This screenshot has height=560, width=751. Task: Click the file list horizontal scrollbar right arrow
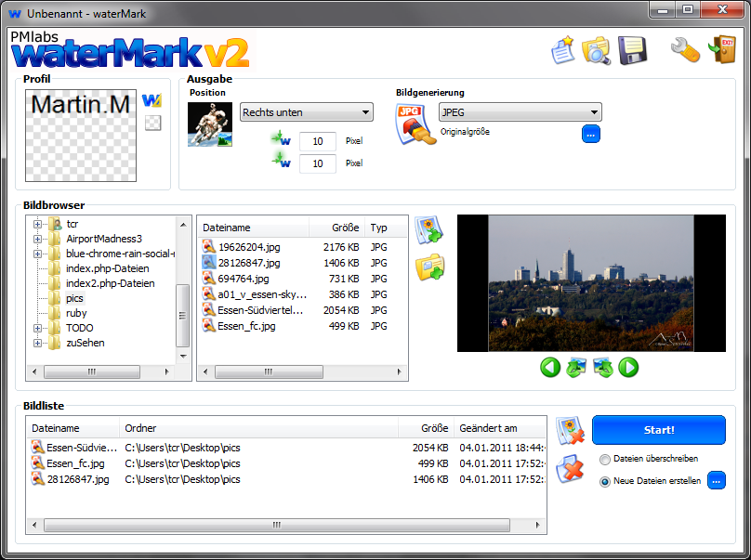point(399,371)
